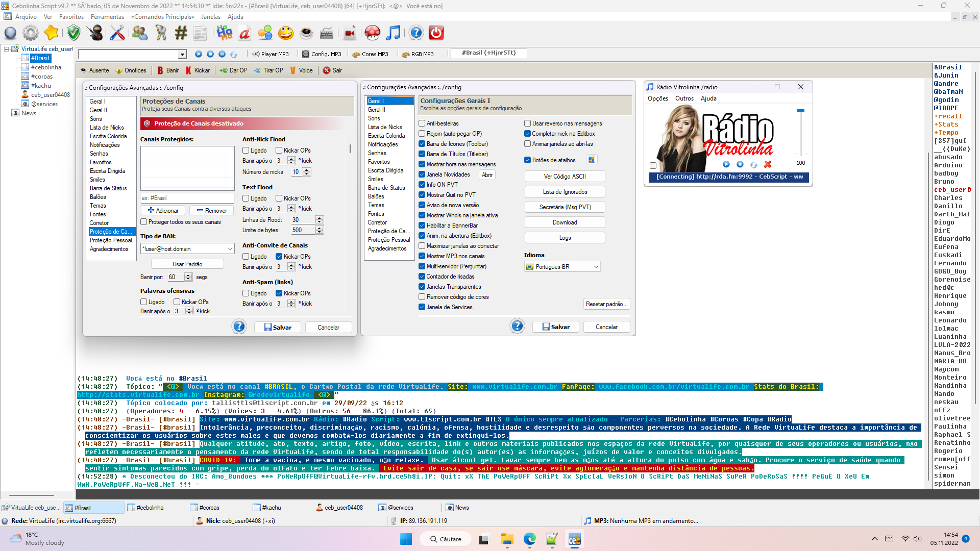This screenshot has height=551, width=980.
Task: Switch to the #cebolinha tab at bottom
Action: coord(150,508)
